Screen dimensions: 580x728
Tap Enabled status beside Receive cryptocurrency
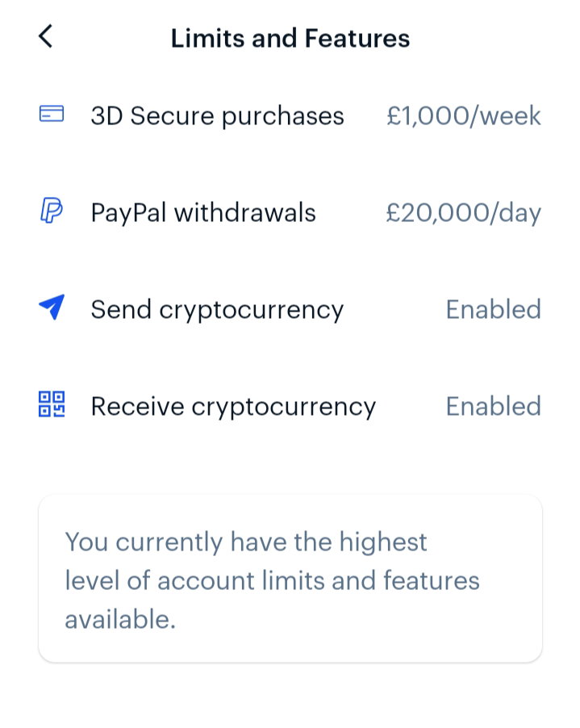[493, 407]
